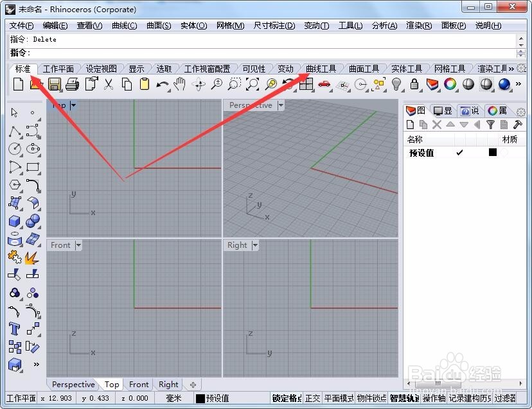Screen dimensions: 532x409
Task: Select the Perspective viewport tab at bottom
Action: [x=73, y=385]
